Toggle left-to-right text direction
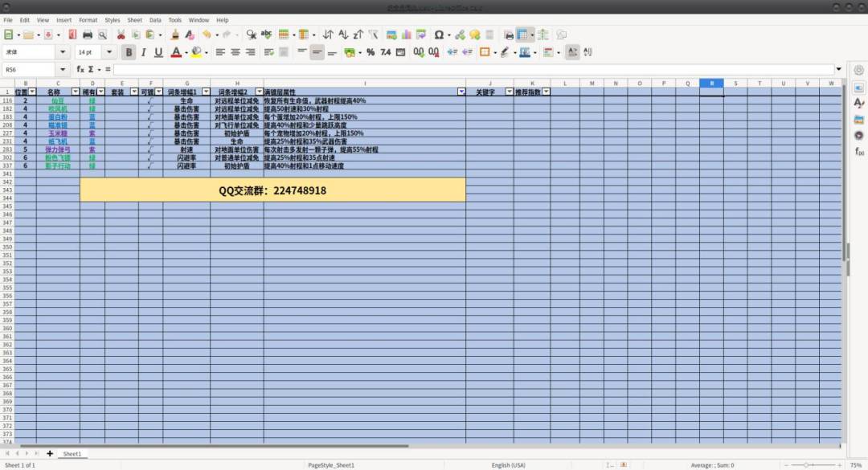Image resolution: width=868 pixels, height=470 pixels. pyautogui.click(x=572, y=52)
